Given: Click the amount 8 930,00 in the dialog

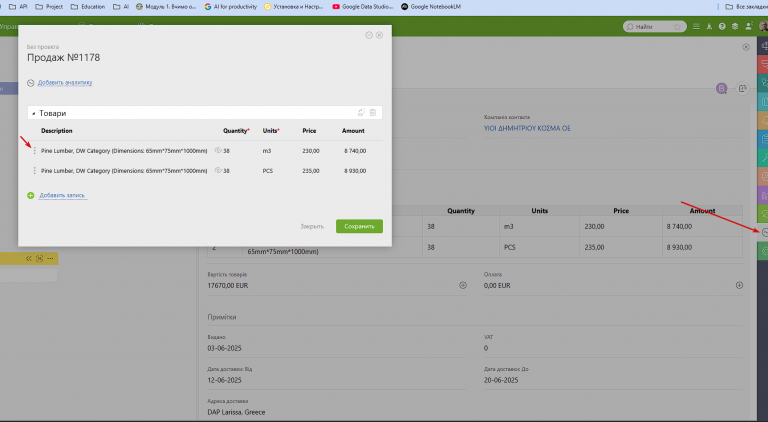Looking at the screenshot, I should pyautogui.click(x=355, y=171).
